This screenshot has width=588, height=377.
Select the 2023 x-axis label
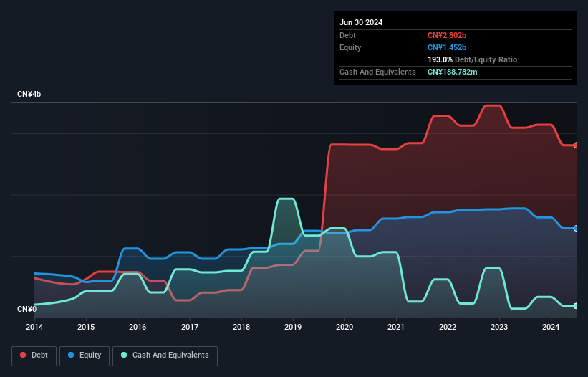point(499,327)
